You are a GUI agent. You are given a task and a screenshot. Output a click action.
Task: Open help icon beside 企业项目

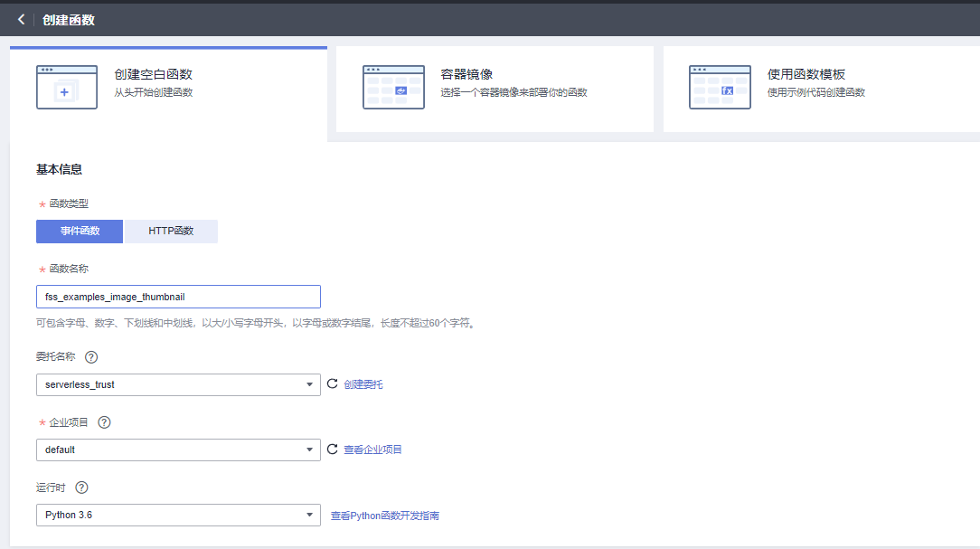(104, 422)
